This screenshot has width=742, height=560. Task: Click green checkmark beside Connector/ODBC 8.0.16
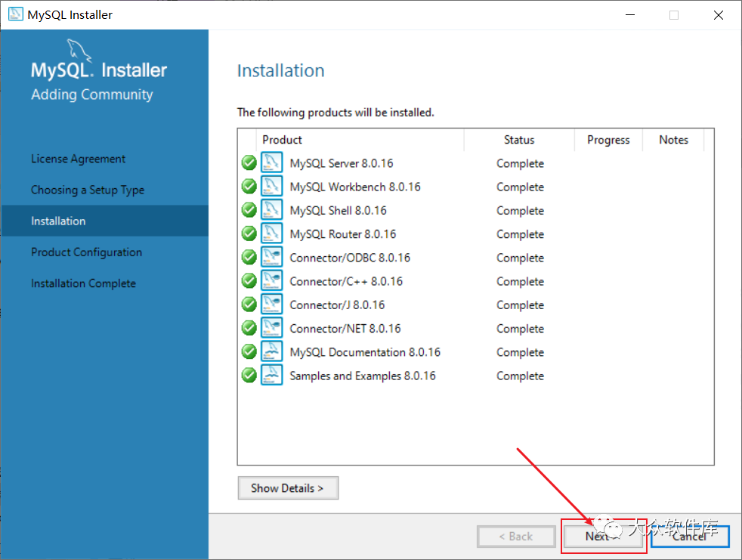[249, 258]
